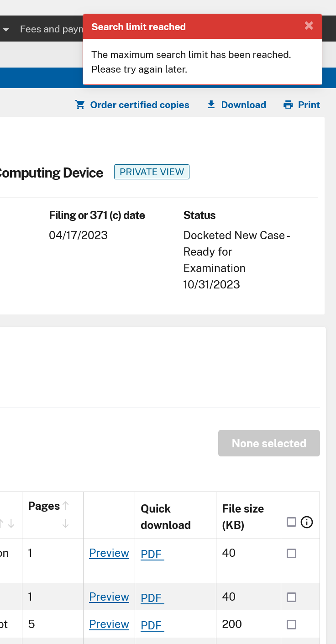Image resolution: width=336 pixels, height=644 pixels.
Task: Dismiss the Search limit reached notification
Action: (309, 26)
